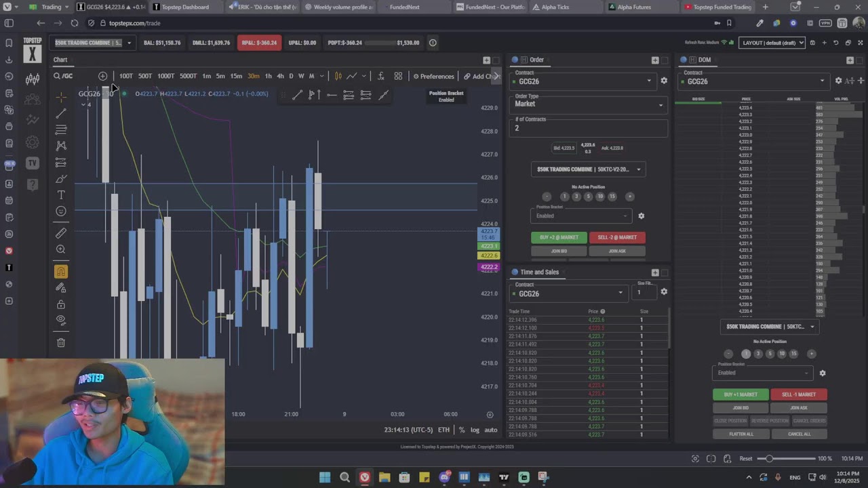Click the # of Contracts input field
868x488 pixels.
click(x=589, y=128)
